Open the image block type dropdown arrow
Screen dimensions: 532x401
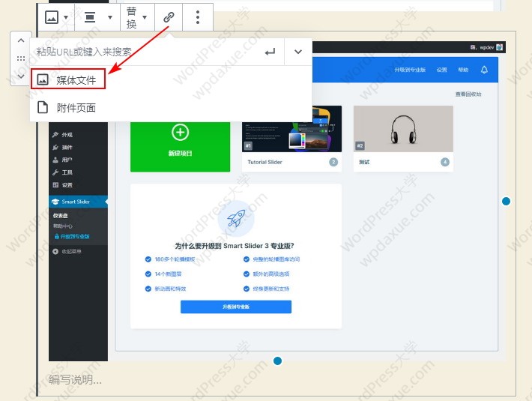coord(66,17)
